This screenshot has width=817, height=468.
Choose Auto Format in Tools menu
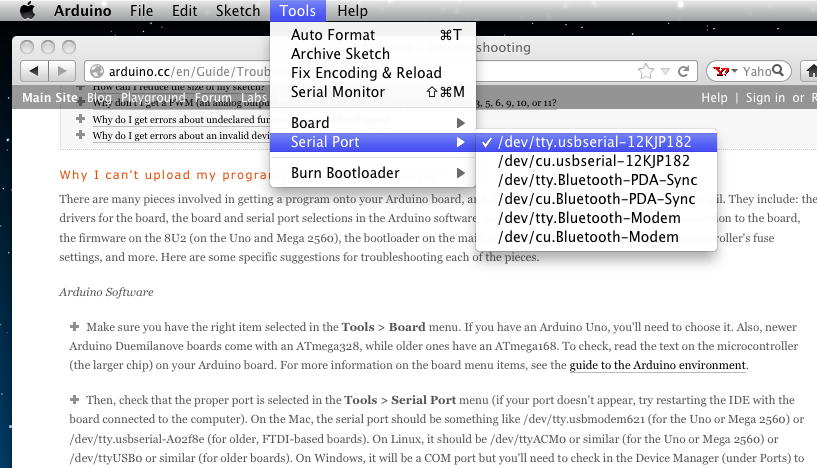pos(373,35)
